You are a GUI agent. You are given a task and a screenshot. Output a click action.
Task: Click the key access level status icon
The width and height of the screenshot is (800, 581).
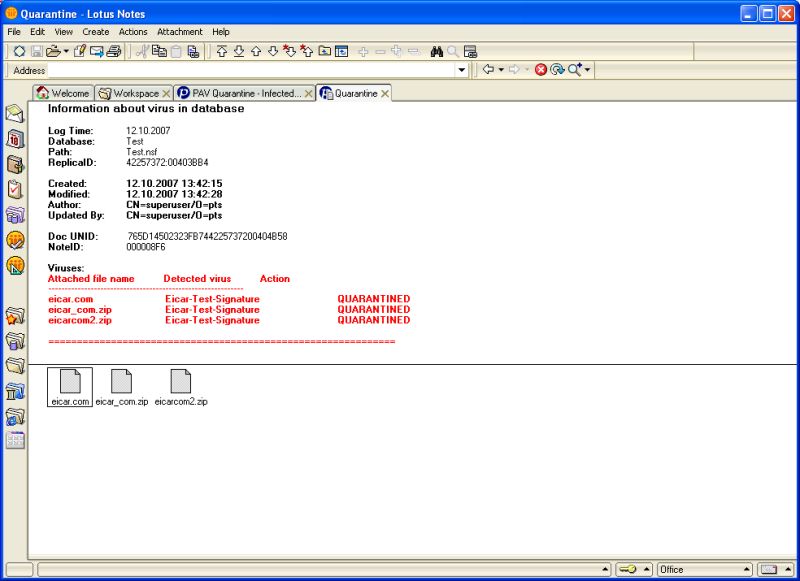coord(628,569)
